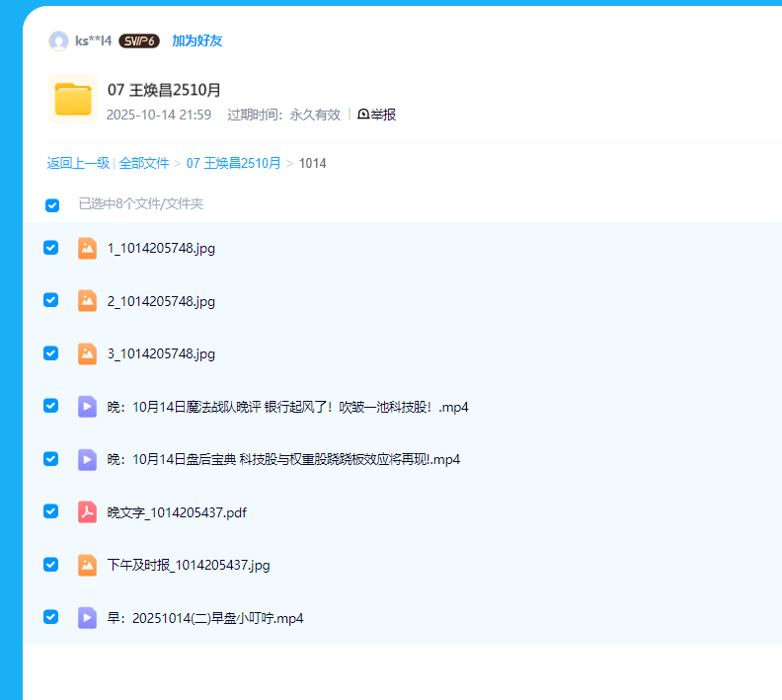Click the image icon for 1_1014205748.jpg
782x700 pixels.
(87, 248)
